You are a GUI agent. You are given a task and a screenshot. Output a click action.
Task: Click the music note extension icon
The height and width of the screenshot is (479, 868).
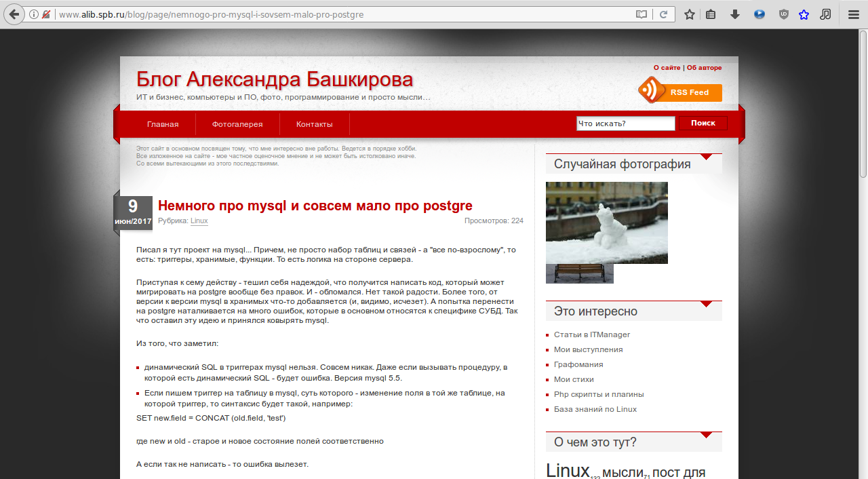pos(825,14)
